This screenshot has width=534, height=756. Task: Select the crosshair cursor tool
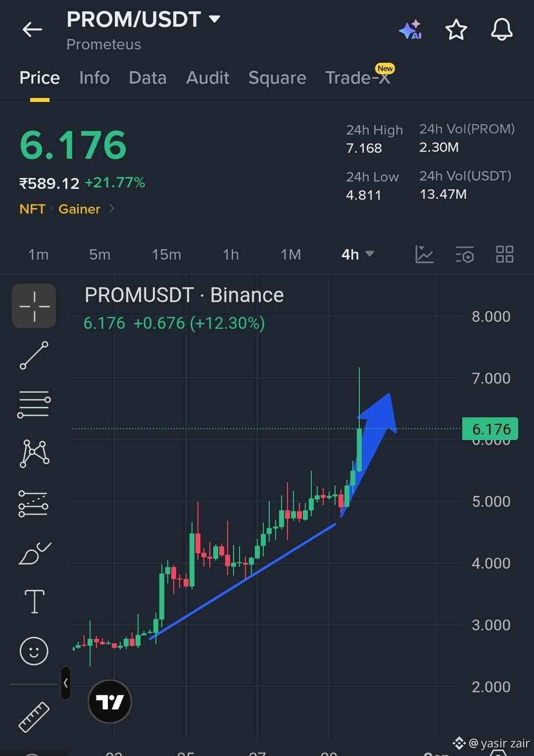[x=34, y=306]
